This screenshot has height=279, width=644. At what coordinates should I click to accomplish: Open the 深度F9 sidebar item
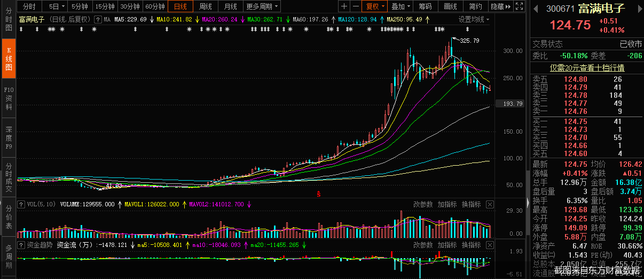(9, 137)
